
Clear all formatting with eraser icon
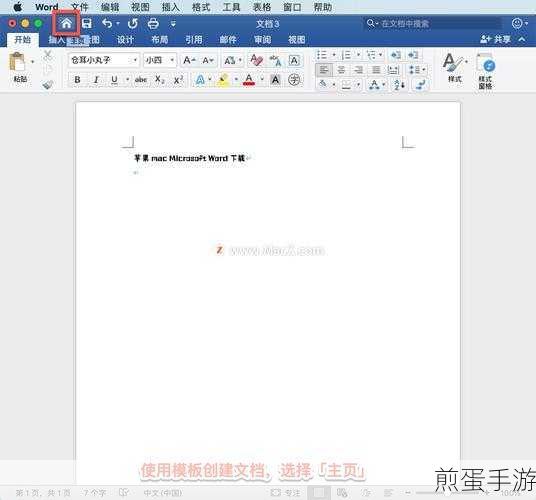click(256, 60)
